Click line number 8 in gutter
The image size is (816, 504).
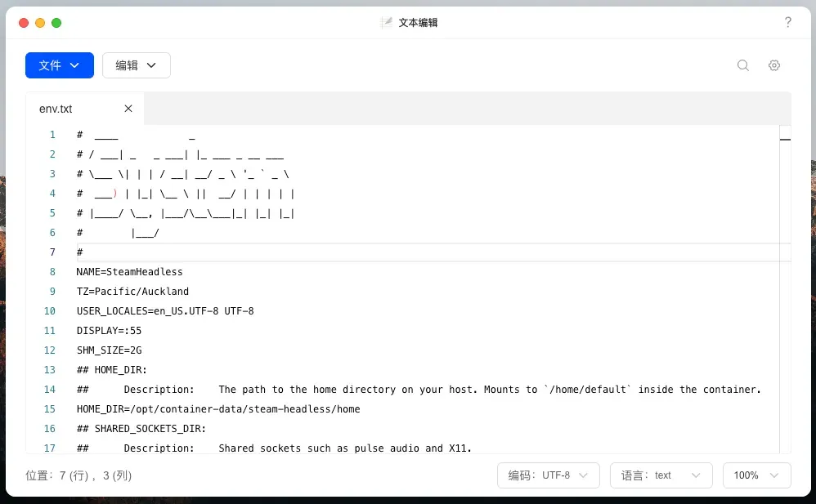pyautogui.click(x=52, y=272)
